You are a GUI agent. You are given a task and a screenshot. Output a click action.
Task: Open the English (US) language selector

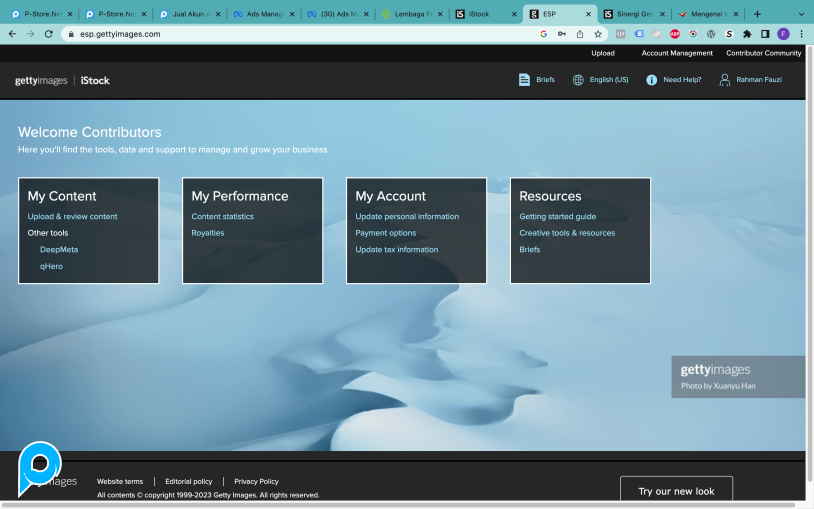tap(608, 80)
